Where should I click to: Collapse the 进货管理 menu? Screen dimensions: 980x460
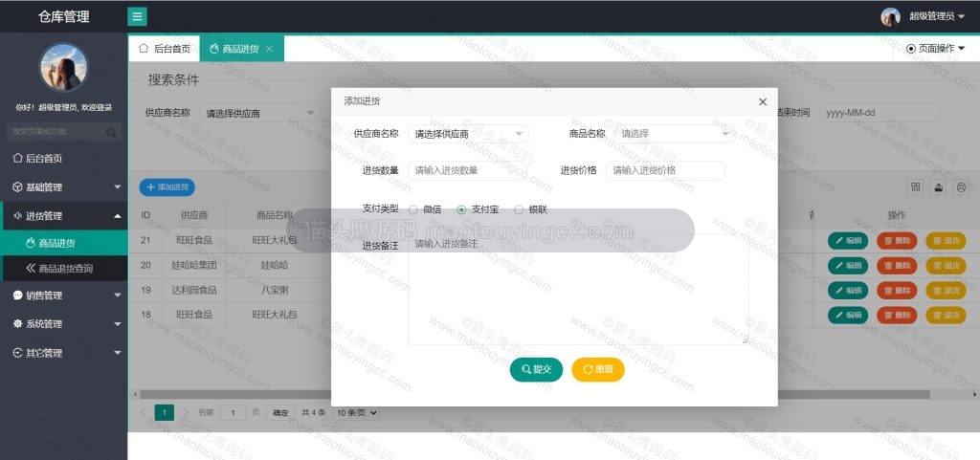coord(64,216)
